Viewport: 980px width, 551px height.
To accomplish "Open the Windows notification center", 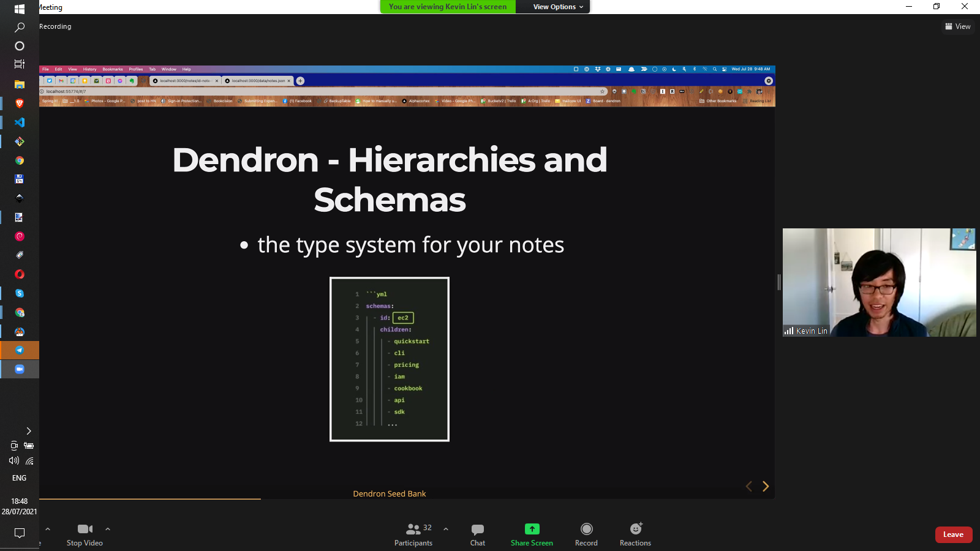I will pos(20,533).
